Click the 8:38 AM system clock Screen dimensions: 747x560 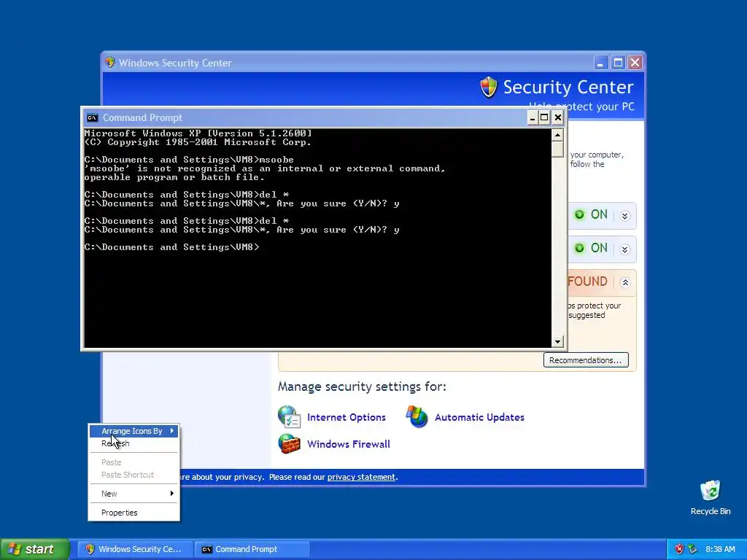720,549
